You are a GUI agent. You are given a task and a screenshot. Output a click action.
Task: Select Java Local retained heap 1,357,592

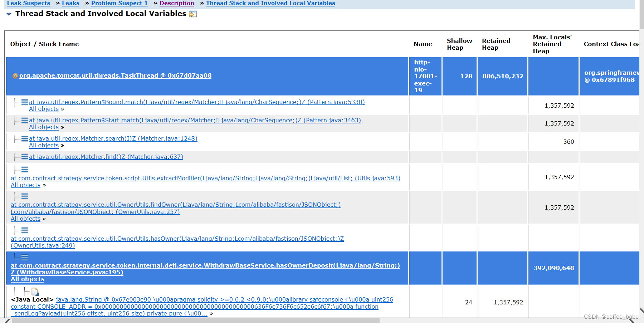tap(508, 302)
